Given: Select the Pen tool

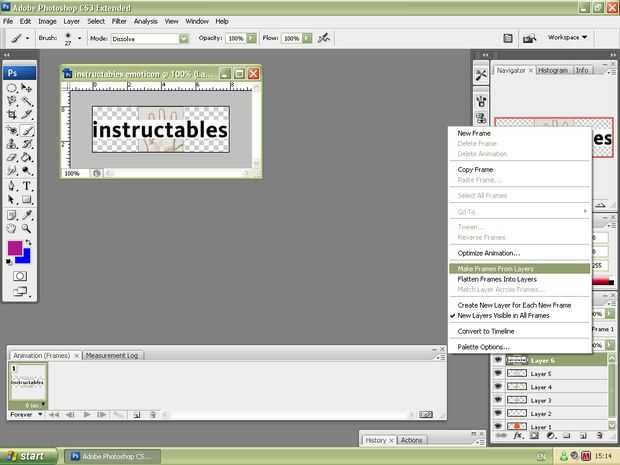Looking at the screenshot, I should (x=12, y=186).
